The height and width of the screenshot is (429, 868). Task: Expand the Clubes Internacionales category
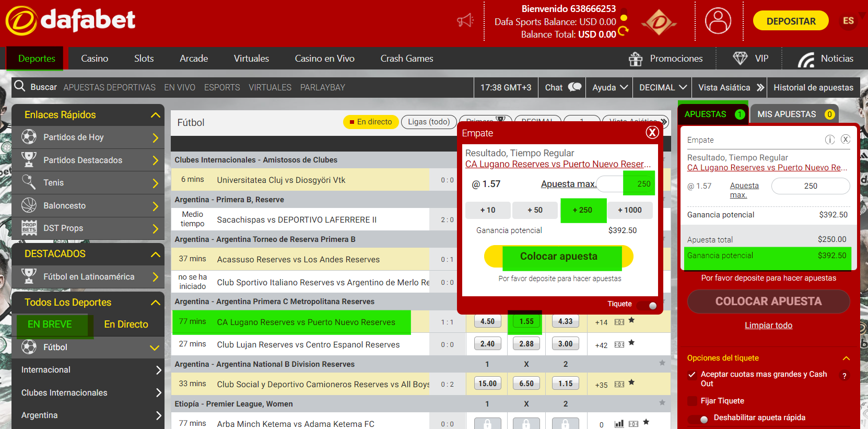(159, 392)
